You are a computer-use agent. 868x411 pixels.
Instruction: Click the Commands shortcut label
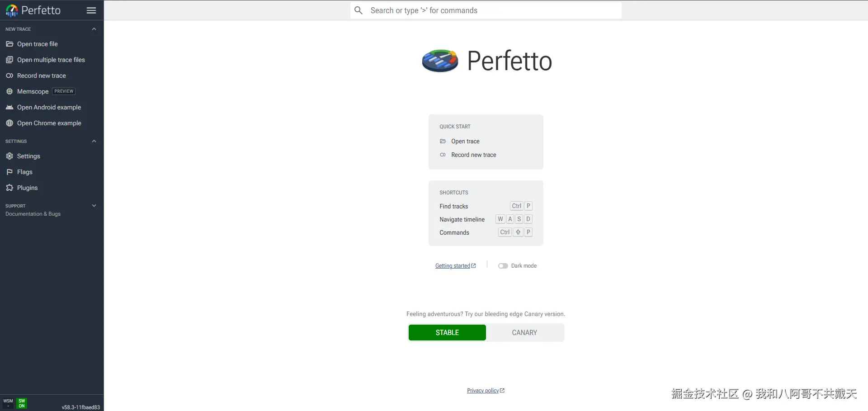coord(454,233)
